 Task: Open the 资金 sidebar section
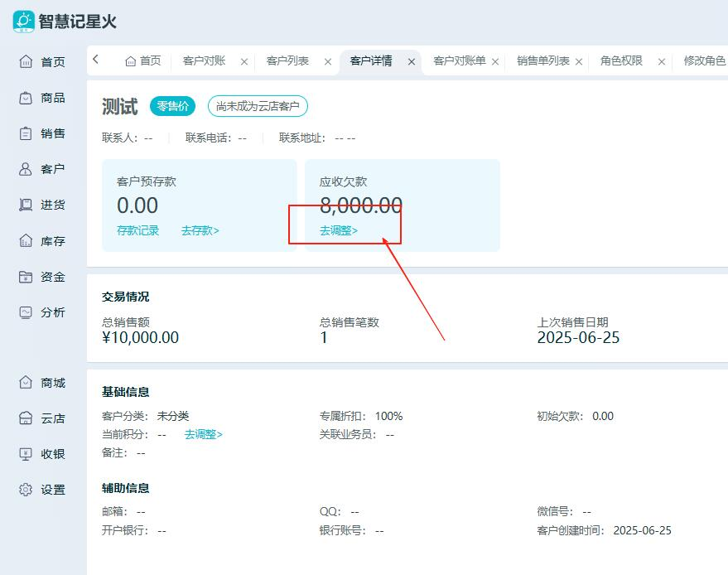[x=41, y=277]
